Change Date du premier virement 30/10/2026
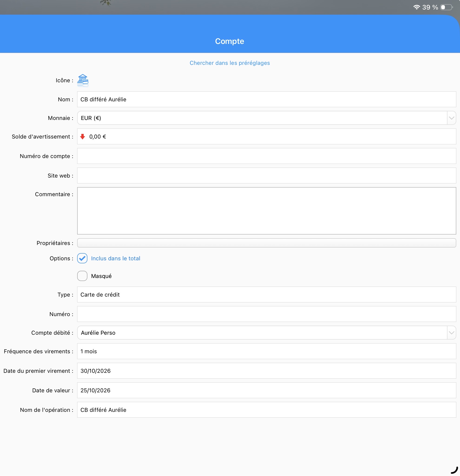This screenshot has height=476, width=460. tap(266, 371)
